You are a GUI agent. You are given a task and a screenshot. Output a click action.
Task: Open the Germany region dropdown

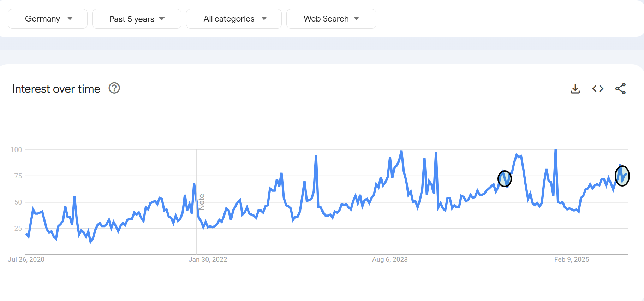click(x=48, y=19)
